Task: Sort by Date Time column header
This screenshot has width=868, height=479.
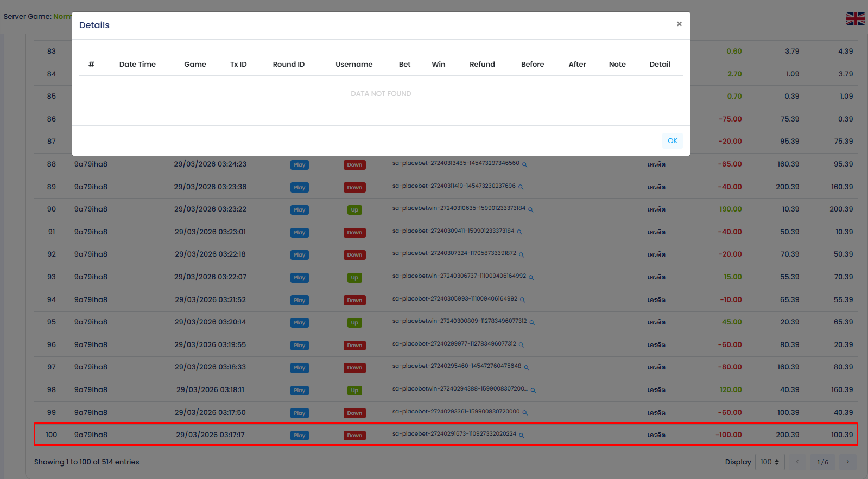Action: (137, 64)
